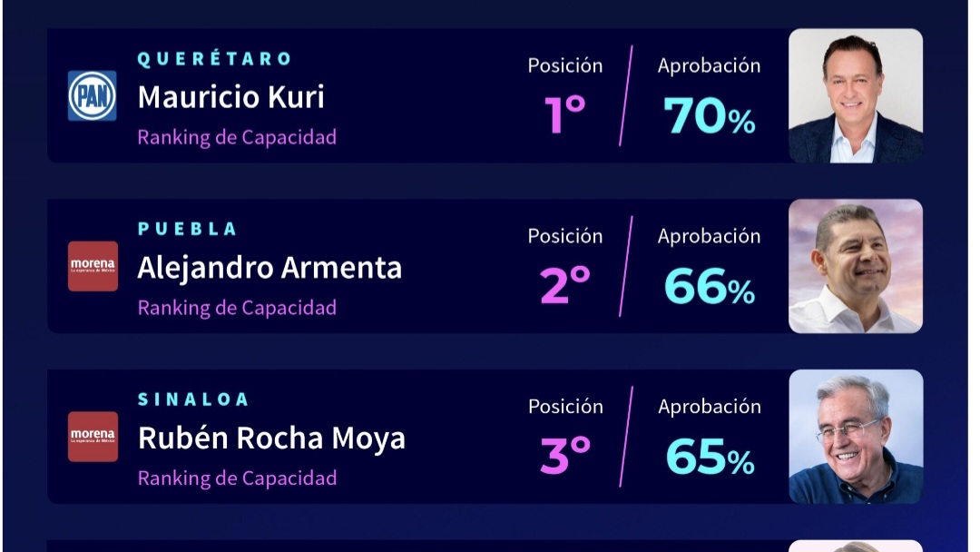Click Ranking de Capacidad under Alejandro Armenta
Screen dimensions: 980x552
[x=237, y=308]
